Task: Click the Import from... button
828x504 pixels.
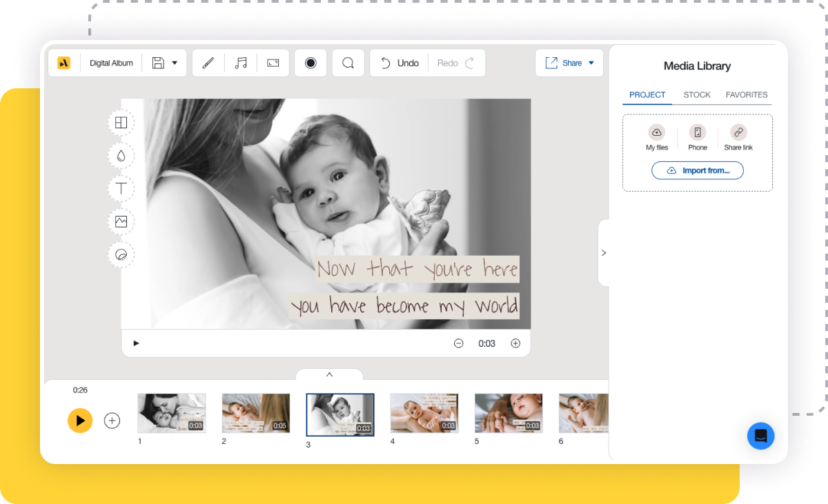Action: point(697,170)
